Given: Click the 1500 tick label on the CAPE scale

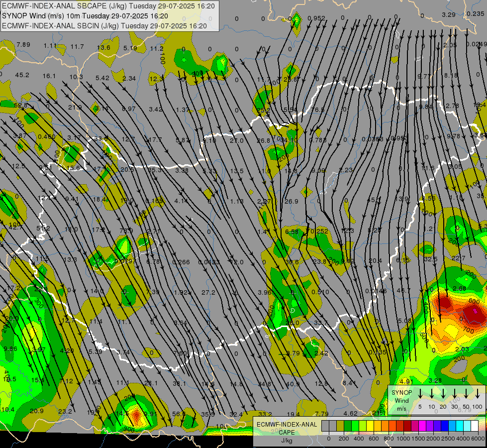Looking at the screenshot, I should 418,439.
